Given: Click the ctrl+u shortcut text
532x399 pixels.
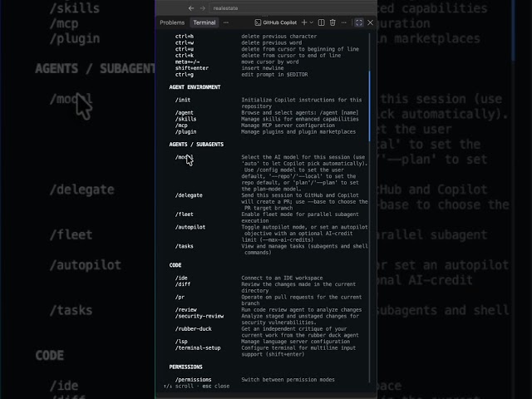Looking at the screenshot, I should [x=185, y=49].
